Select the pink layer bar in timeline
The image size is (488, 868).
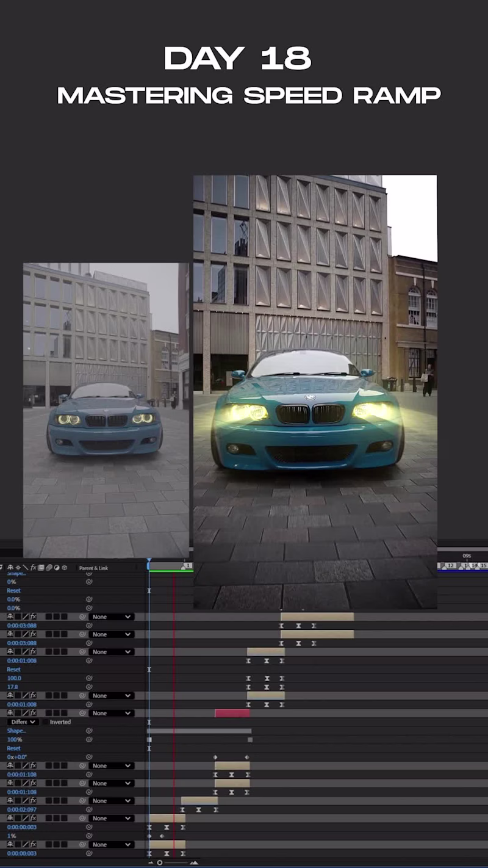tap(232, 713)
